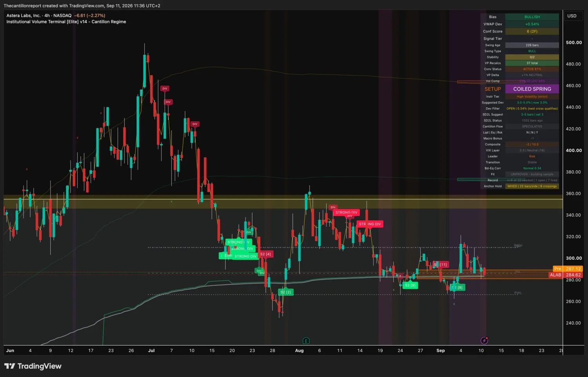The width and height of the screenshot is (588, 377).
Task: Click the "MIXED | 25 bars/side | 9 crossings" cell
Action: point(532,186)
